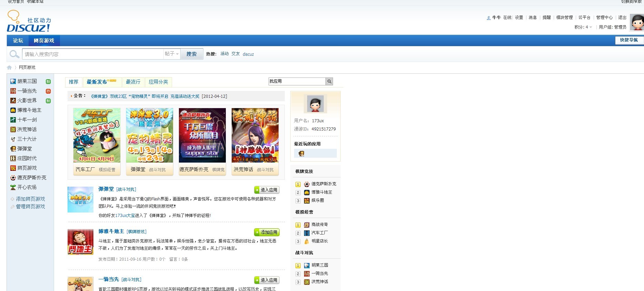Open 三十六计 icon in left sidebar
The height and width of the screenshot is (291, 644).
pos(13,139)
